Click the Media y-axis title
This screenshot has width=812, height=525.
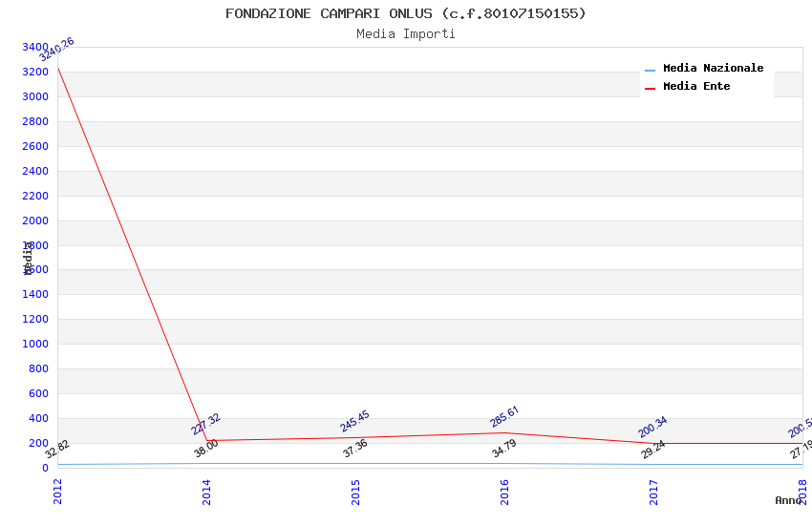28,258
